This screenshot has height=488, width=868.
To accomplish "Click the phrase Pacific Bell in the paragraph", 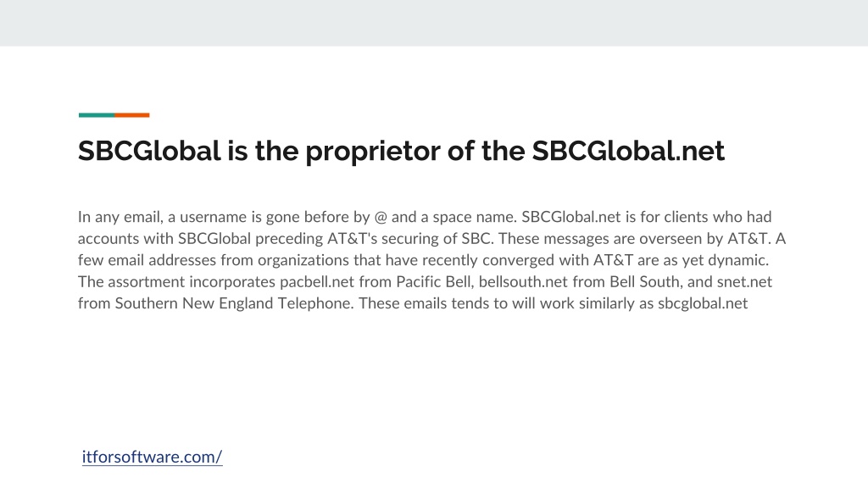I will click(x=434, y=282).
